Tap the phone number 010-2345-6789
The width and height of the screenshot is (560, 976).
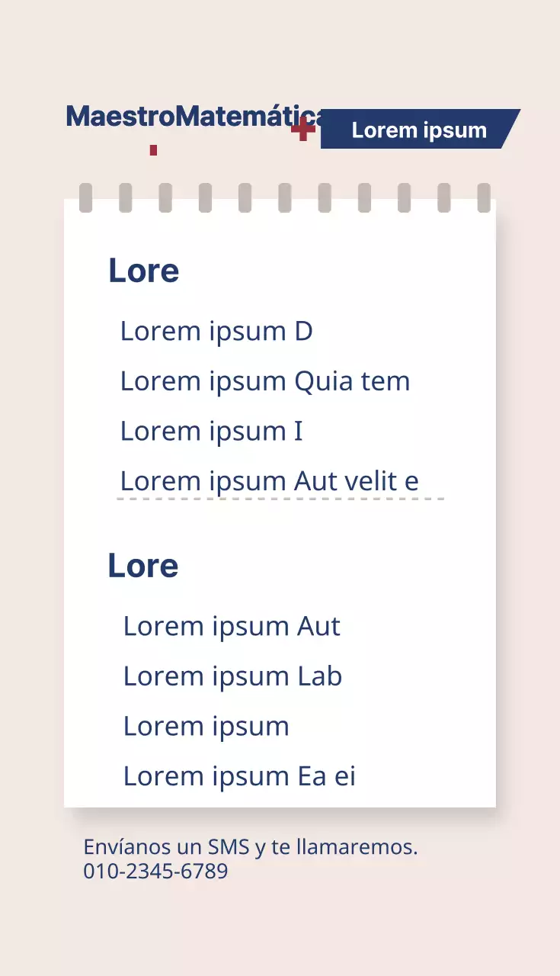tap(155, 871)
